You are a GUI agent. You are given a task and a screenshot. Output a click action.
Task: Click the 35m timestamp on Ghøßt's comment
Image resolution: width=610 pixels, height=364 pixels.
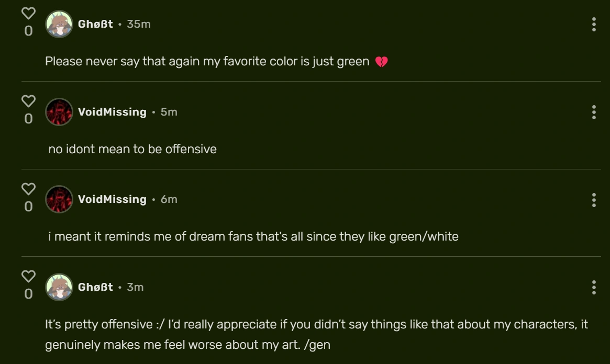[138, 24]
